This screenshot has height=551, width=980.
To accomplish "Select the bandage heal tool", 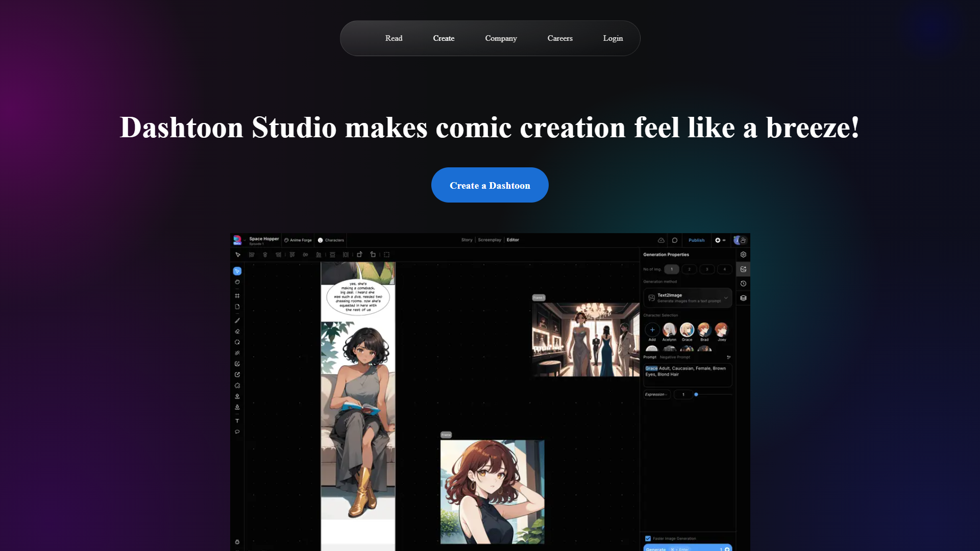I will point(237,353).
